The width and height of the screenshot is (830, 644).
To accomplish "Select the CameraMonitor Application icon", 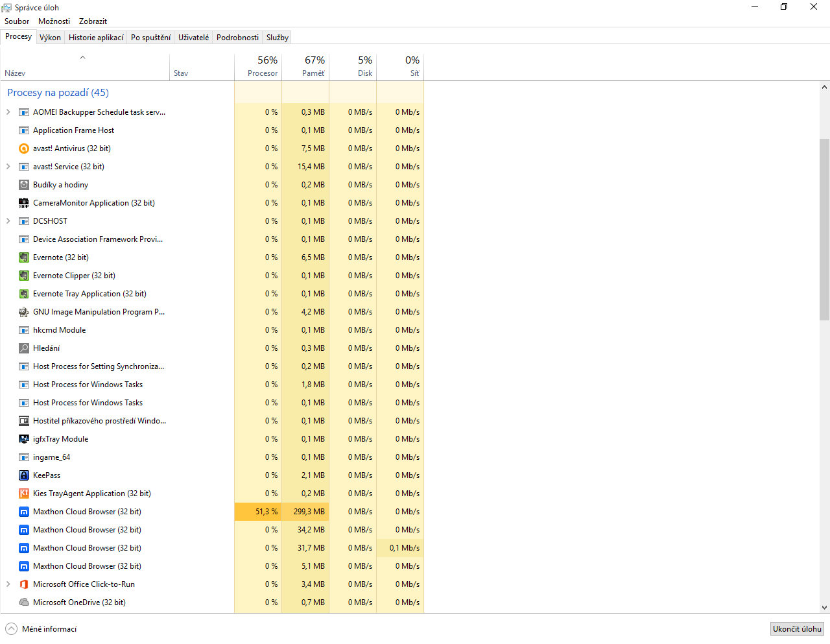I will click(24, 203).
